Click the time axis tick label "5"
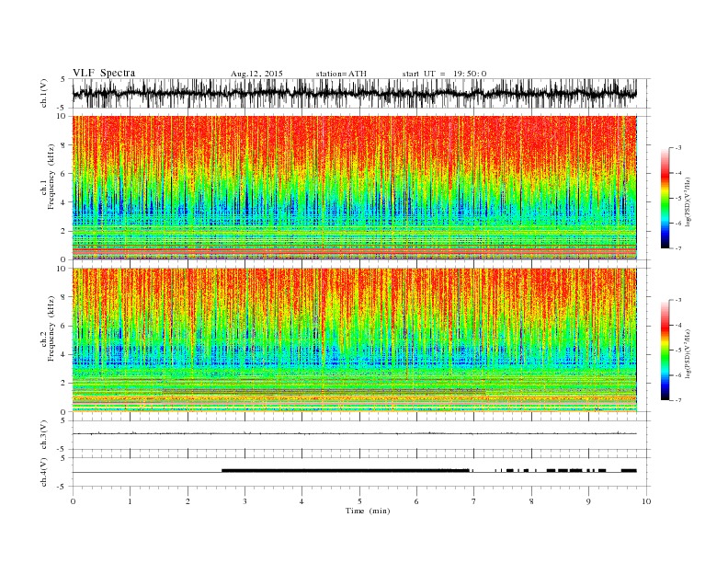 [x=359, y=501]
